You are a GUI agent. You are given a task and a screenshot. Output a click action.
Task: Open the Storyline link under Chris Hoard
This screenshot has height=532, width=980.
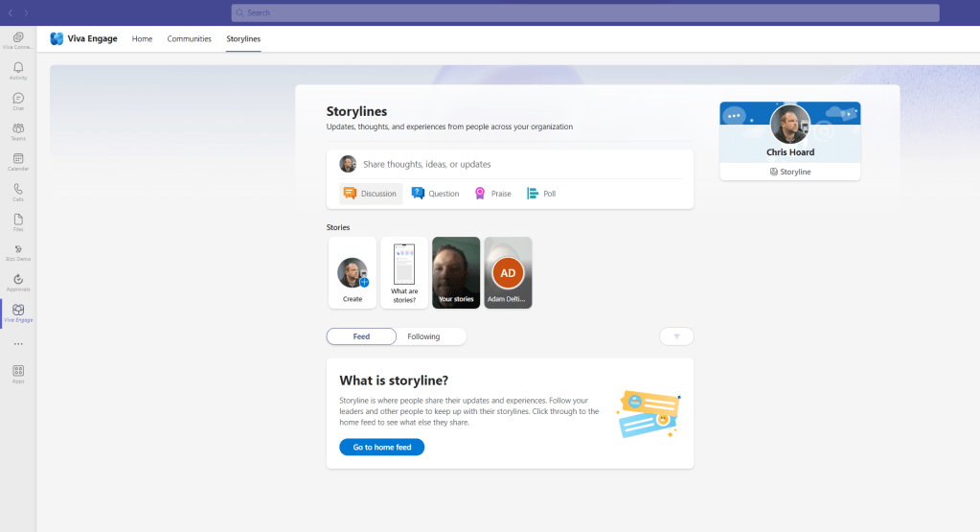790,172
